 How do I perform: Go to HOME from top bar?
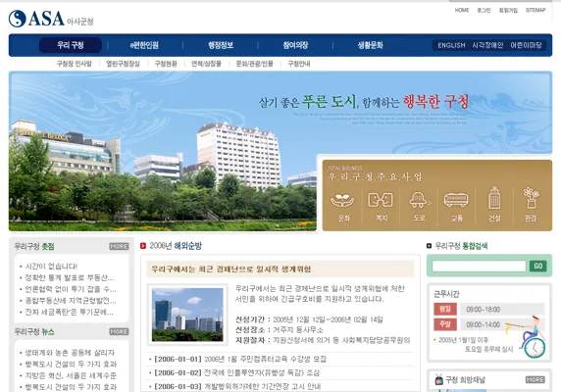462,11
